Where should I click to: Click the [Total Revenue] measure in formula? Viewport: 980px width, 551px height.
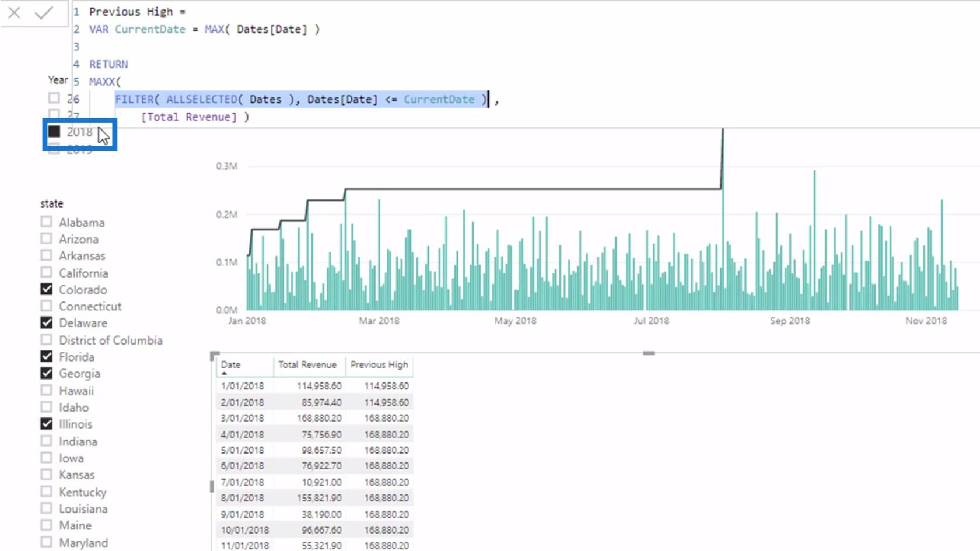(x=189, y=117)
